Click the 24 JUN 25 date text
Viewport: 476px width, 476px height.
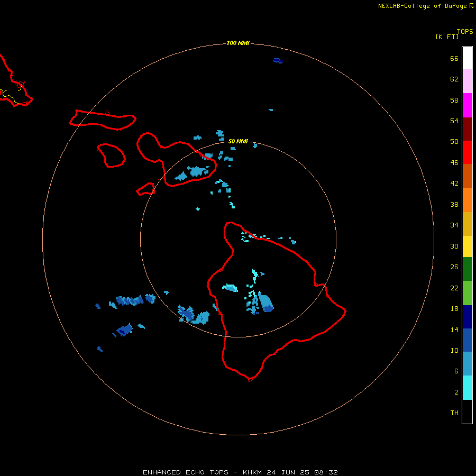[288, 472]
